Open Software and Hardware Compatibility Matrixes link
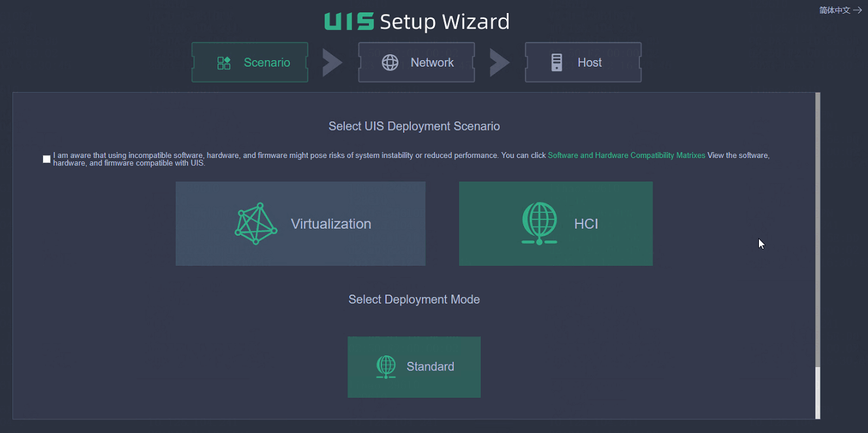Viewport: 868px width, 433px height. [x=626, y=155]
